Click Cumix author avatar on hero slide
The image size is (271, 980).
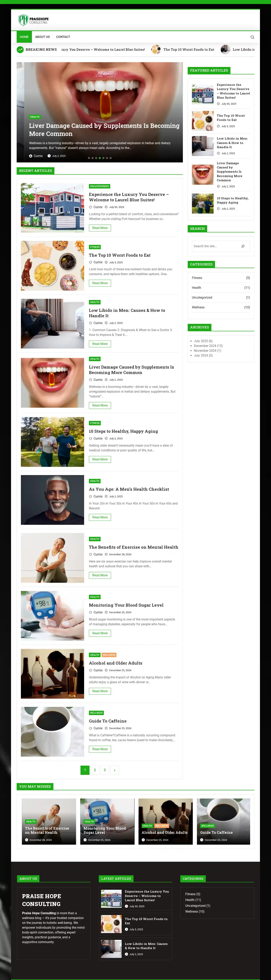tap(31, 156)
